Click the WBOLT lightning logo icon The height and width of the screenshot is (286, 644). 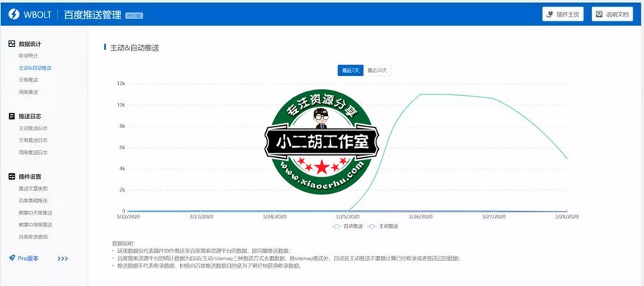tap(14, 14)
